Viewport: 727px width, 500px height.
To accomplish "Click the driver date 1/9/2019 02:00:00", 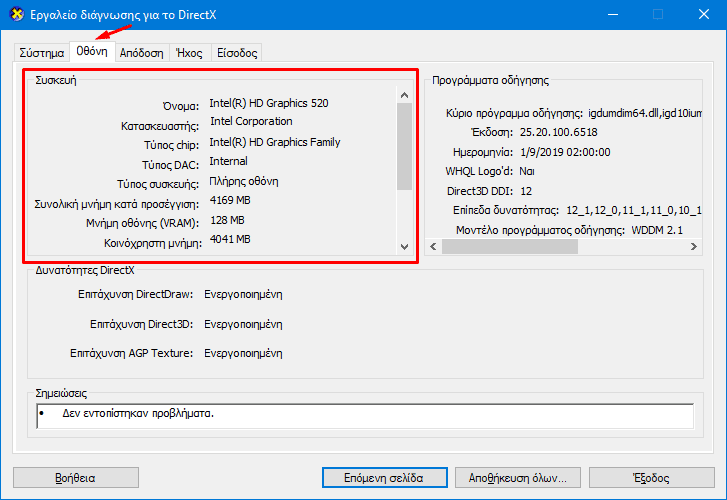I will tap(565, 152).
